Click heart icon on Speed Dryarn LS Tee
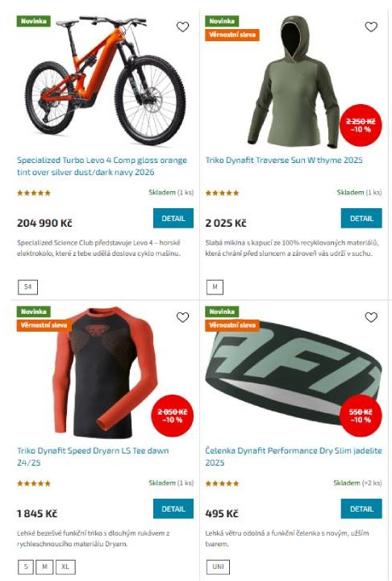This screenshot has width=392, height=581. click(182, 317)
